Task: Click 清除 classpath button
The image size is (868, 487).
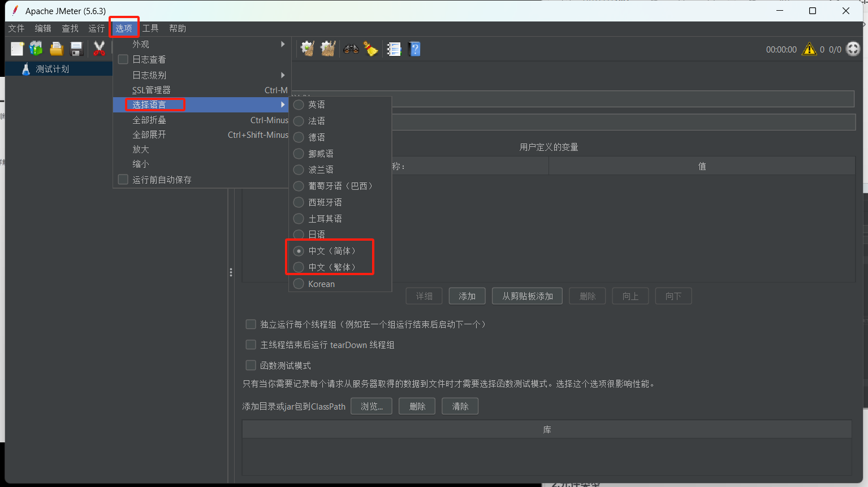Action: 460,406
